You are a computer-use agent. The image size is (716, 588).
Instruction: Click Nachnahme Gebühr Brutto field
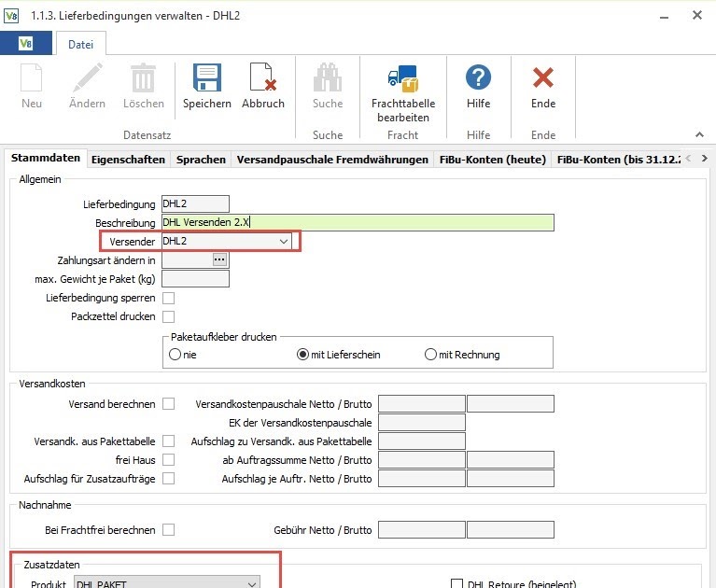[x=511, y=529]
